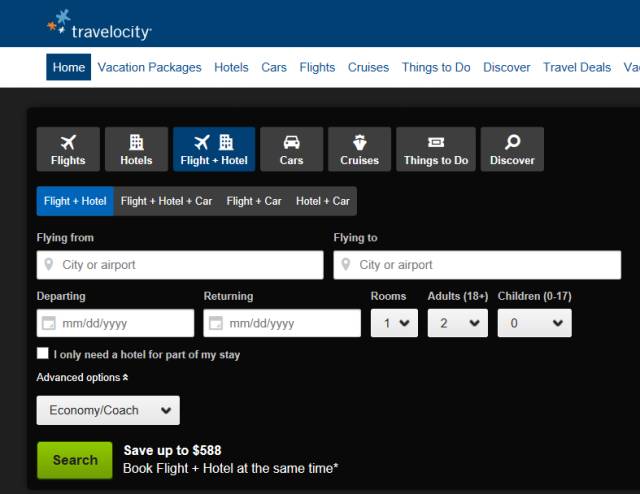
Task: Select the Cars icon tab
Action: click(291, 149)
